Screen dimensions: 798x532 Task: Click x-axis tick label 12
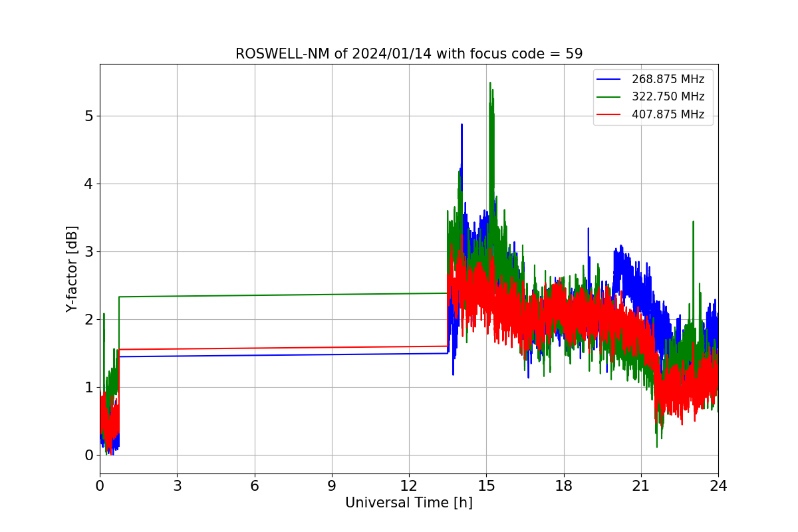(x=409, y=486)
